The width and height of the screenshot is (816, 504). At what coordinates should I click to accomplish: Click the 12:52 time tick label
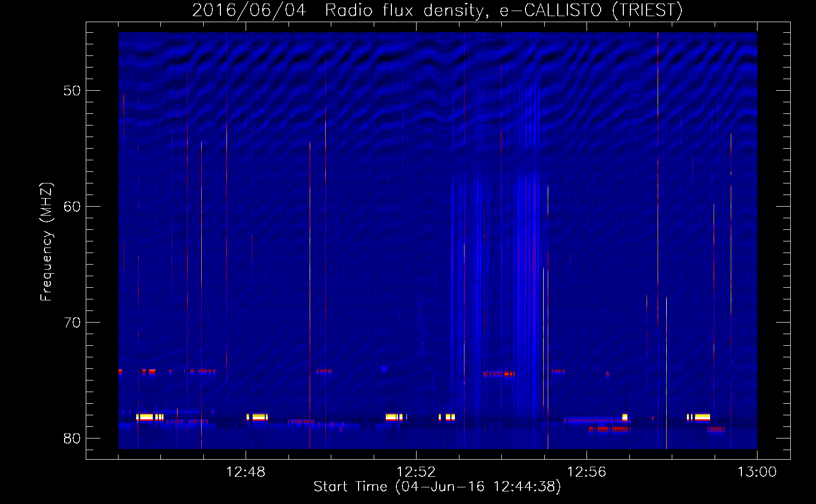tap(416, 472)
